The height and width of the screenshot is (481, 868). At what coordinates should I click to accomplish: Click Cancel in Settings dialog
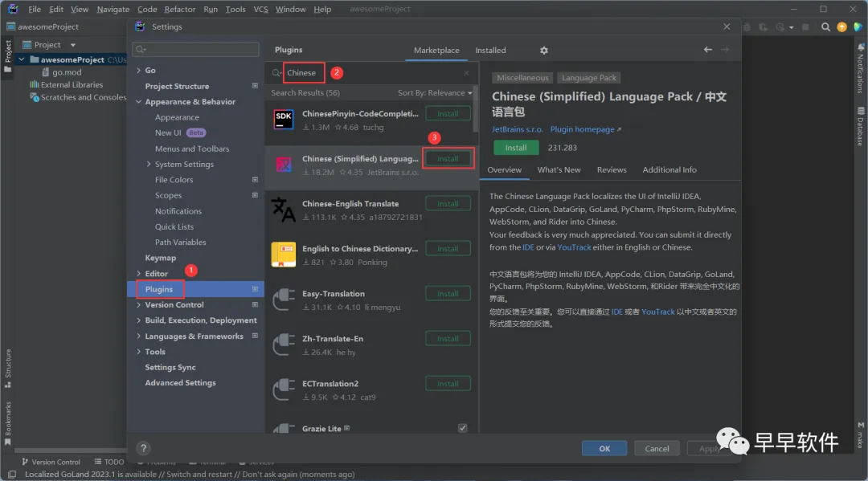click(x=657, y=448)
